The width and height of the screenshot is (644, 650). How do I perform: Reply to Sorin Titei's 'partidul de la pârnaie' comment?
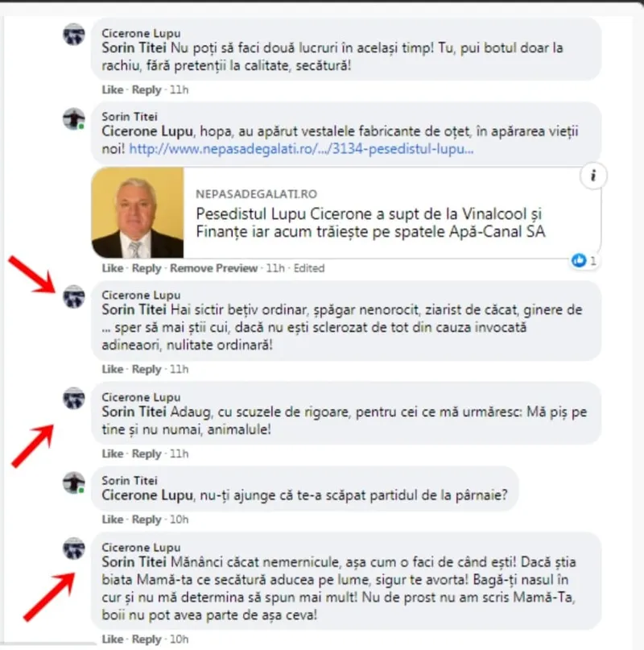coord(147,520)
